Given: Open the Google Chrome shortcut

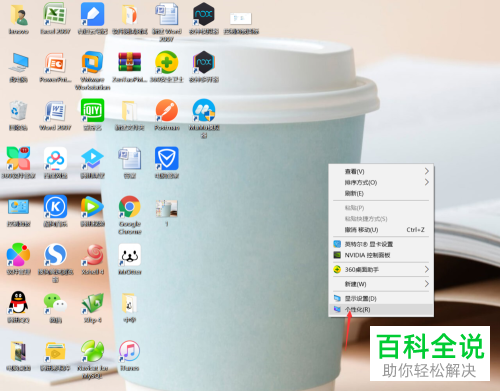Looking at the screenshot, I should pyautogui.click(x=130, y=207).
